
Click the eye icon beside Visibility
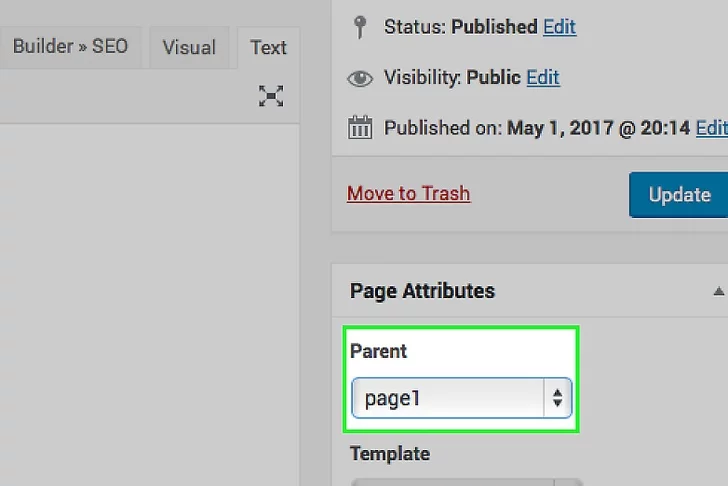click(x=360, y=77)
